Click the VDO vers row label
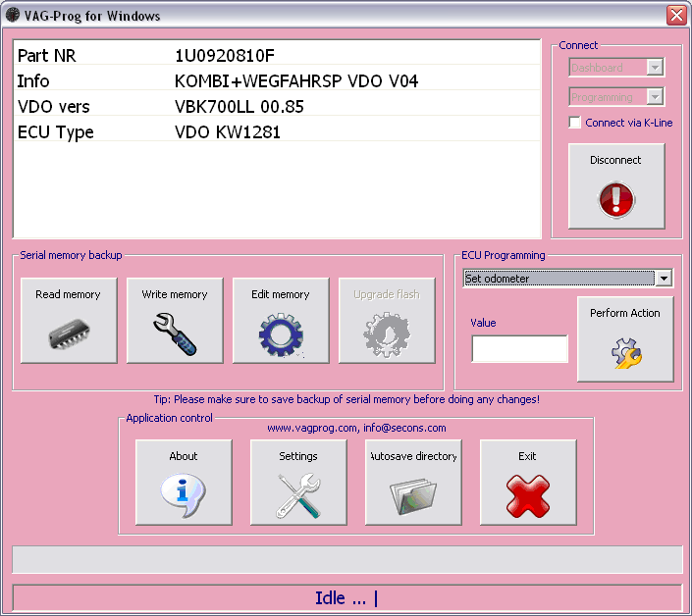 coord(53,107)
